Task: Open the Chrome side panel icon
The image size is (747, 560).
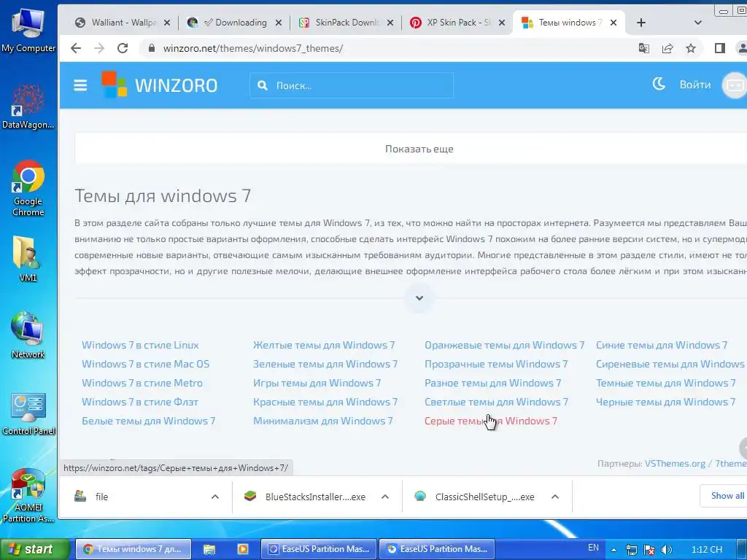Action: [x=720, y=48]
